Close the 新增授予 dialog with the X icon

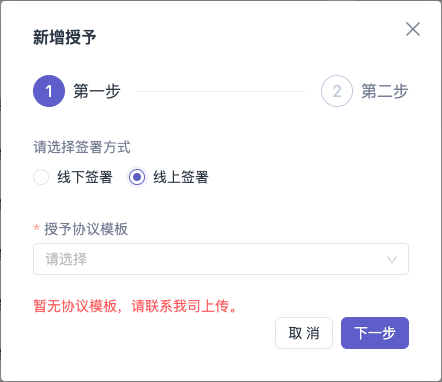tap(413, 29)
